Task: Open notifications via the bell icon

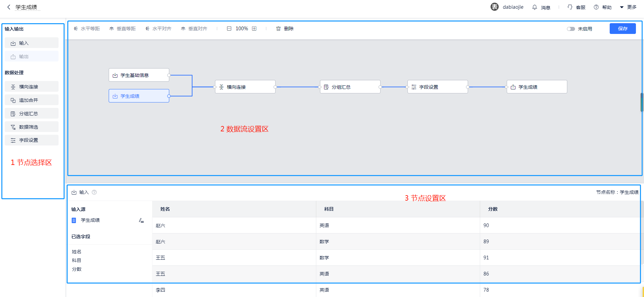Action: pyautogui.click(x=535, y=7)
